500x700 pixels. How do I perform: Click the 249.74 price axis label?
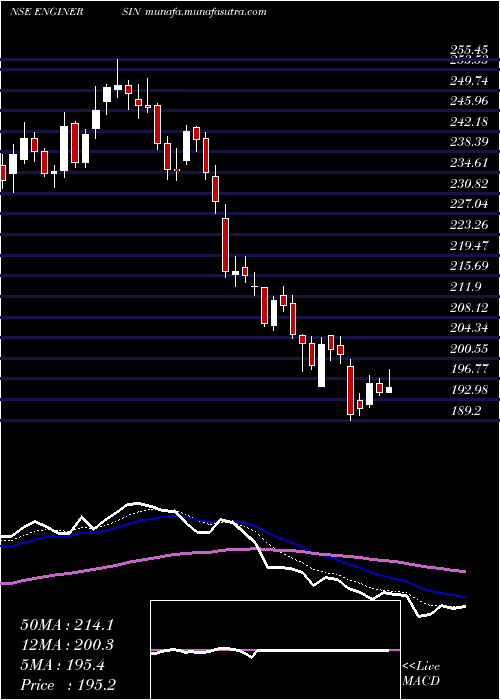[469, 81]
